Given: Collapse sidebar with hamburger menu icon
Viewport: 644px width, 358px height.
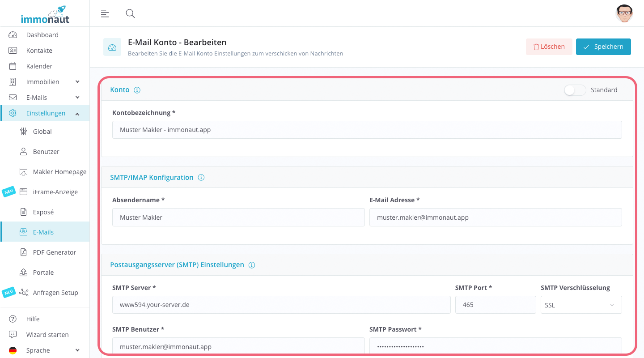Looking at the screenshot, I should [105, 13].
